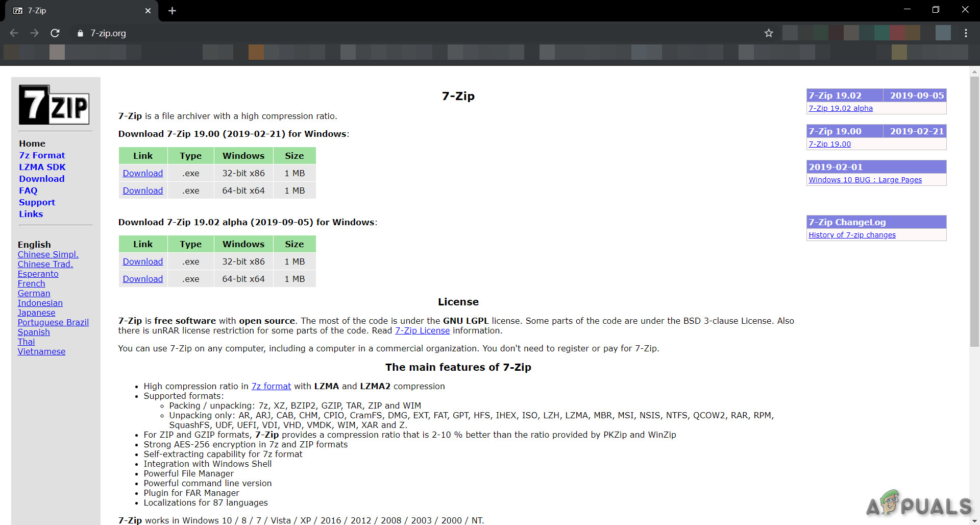Switch language to Esperanto
Viewport: 980px width, 525px height.
point(38,274)
